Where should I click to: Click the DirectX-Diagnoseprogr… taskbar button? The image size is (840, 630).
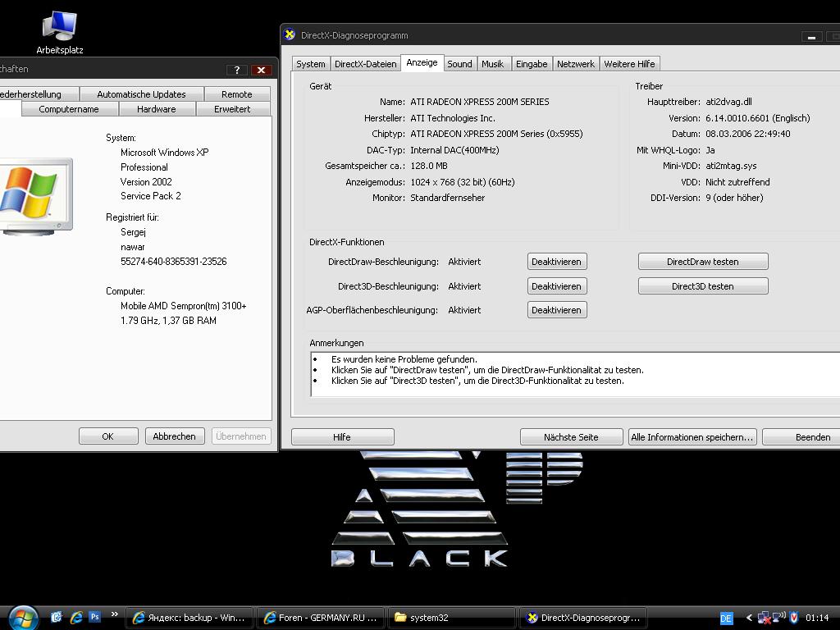click(583, 618)
